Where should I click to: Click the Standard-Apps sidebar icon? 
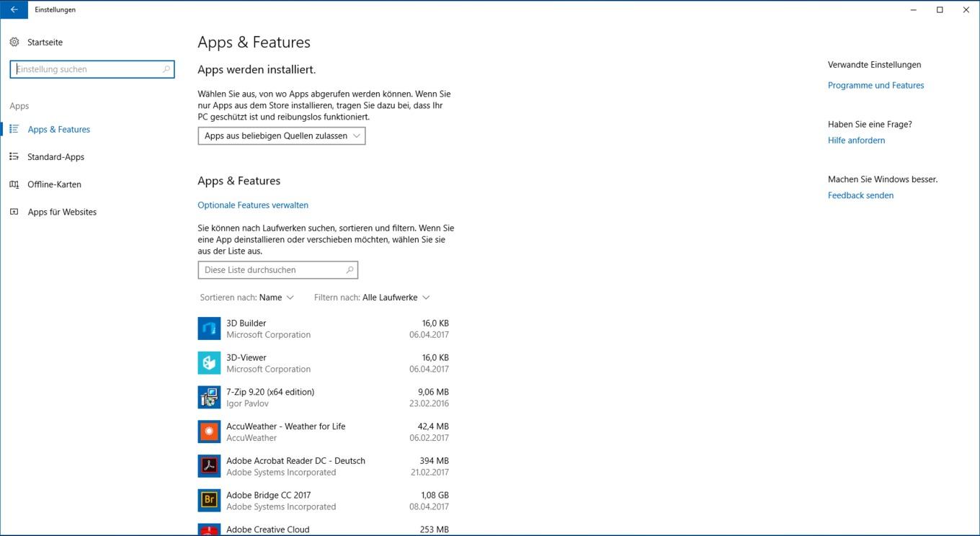[14, 156]
